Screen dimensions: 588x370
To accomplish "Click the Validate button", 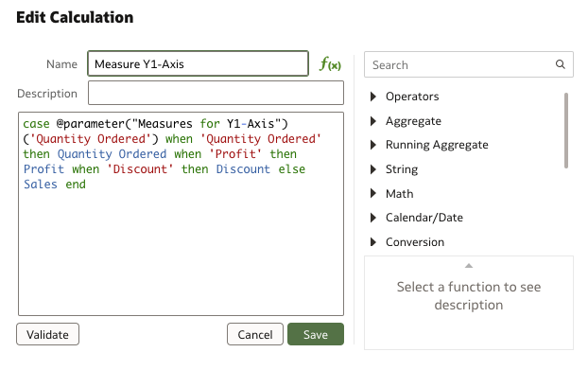I will [x=47, y=334].
